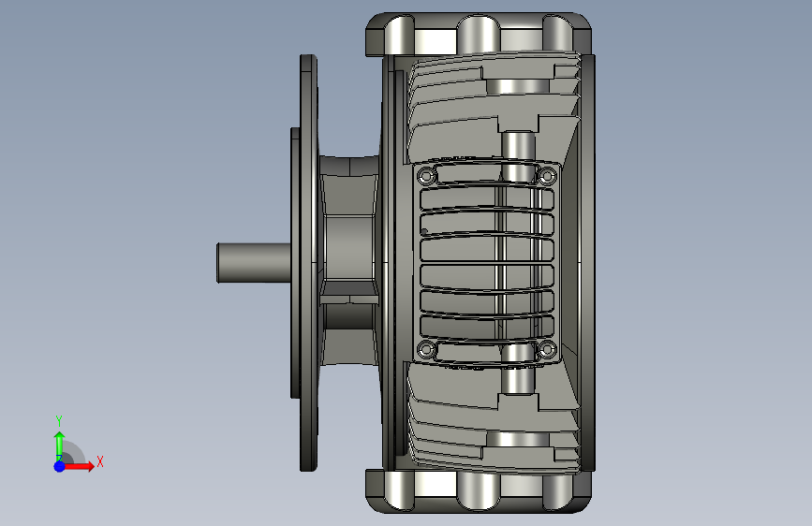Viewport: 812px width, 526px height.
Task: Select the round mounting flange disc
Action: point(308,262)
